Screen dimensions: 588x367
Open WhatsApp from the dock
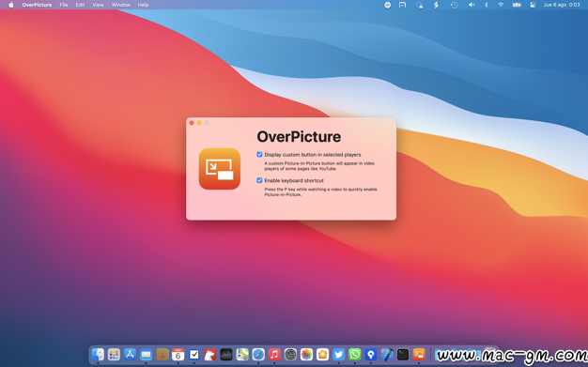(355, 354)
